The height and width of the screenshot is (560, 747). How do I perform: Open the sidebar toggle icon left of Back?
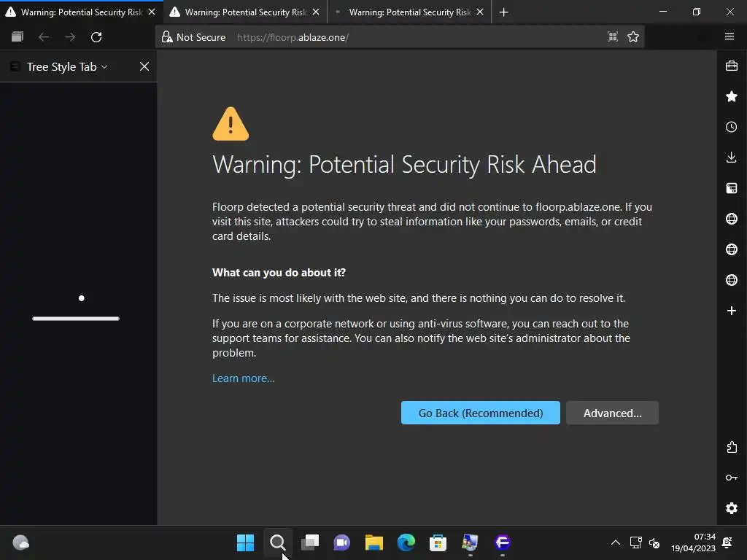coord(18,36)
